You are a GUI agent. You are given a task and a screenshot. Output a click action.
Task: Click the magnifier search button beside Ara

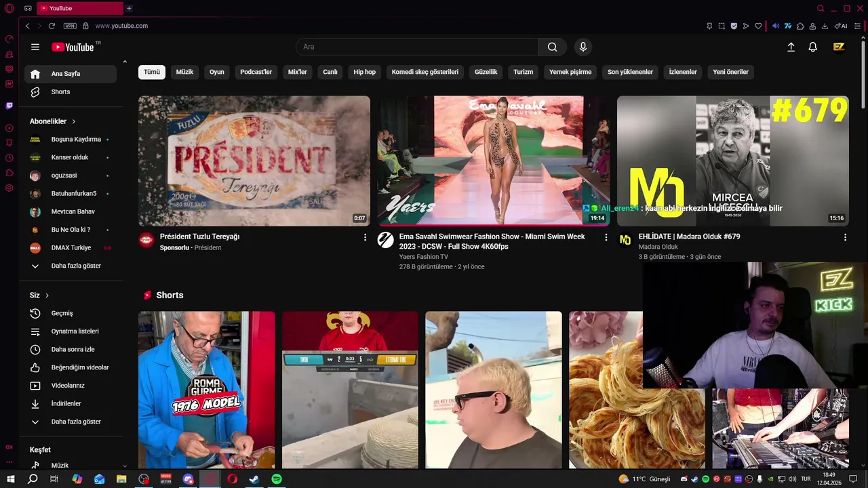(x=552, y=47)
